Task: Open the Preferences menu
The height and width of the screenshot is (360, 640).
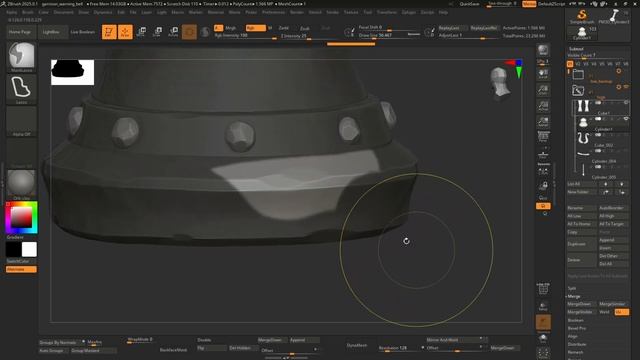Action: click(x=273, y=12)
